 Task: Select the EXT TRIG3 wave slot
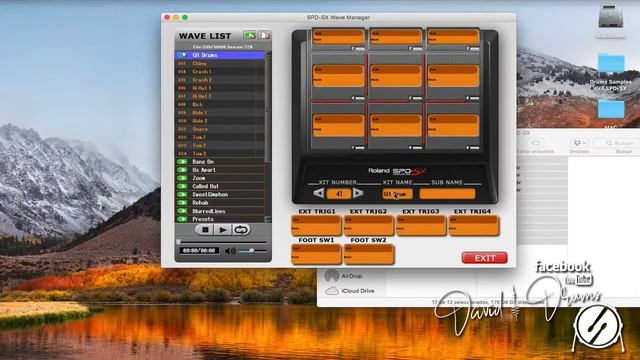tap(421, 225)
